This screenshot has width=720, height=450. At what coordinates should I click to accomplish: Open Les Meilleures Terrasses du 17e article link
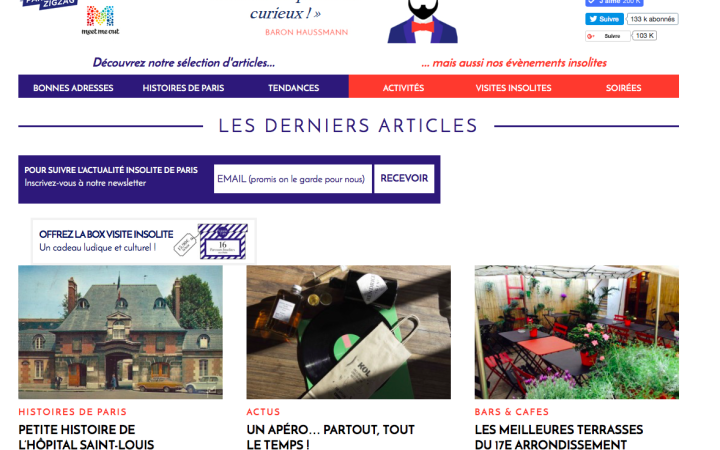point(559,437)
